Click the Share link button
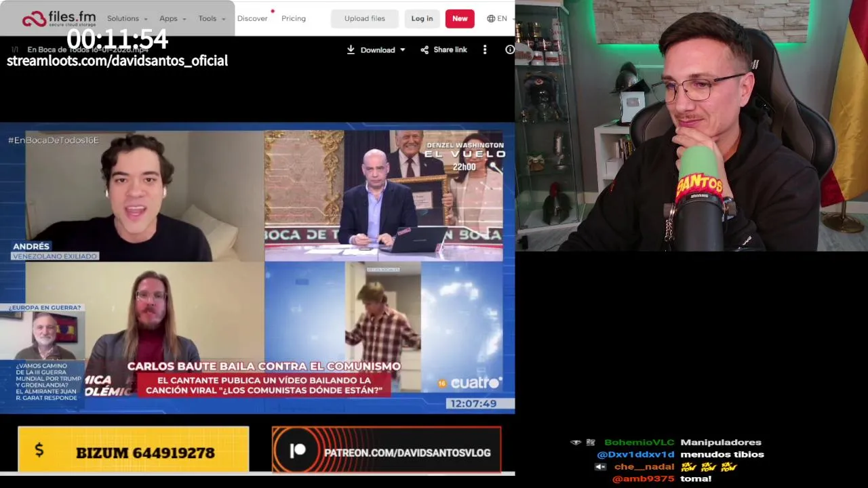 (443, 49)
